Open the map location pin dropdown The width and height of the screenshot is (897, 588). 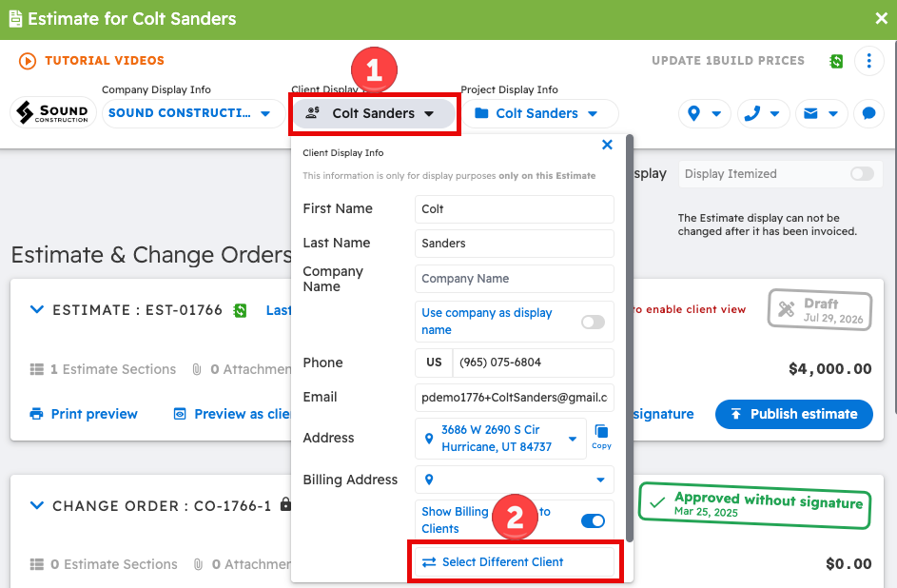click(704, 113)
